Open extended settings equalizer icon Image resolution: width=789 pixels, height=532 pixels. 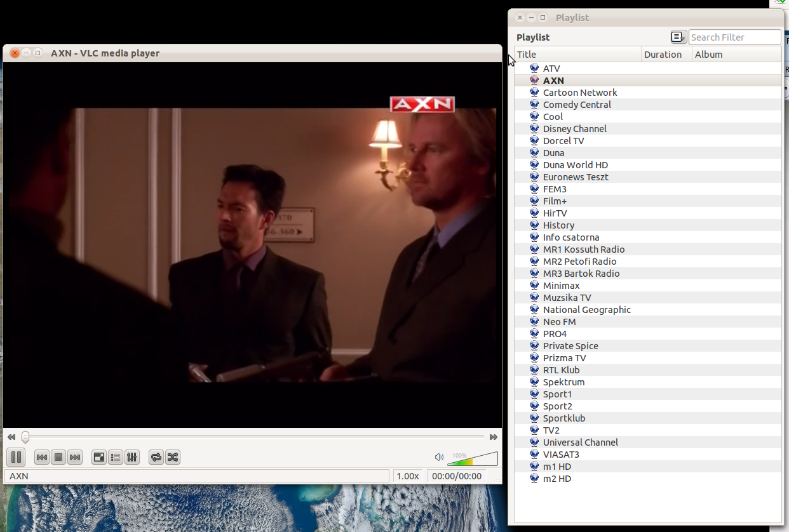click(131, 457)
